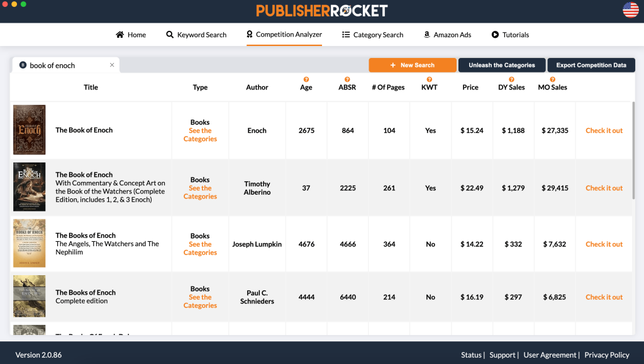Click Joseph Lumpkin's book cover thumbnail

29,243
